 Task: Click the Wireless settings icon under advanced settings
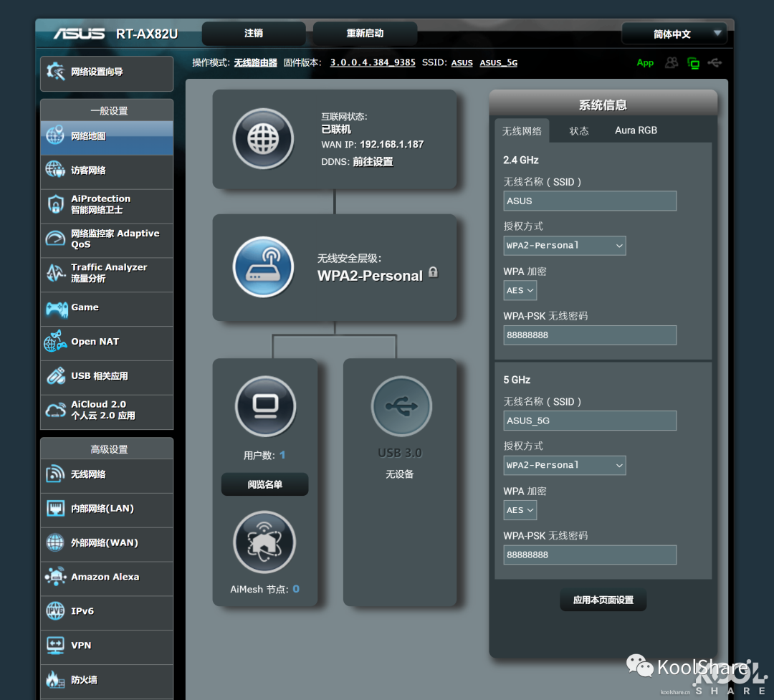[55, 474]
